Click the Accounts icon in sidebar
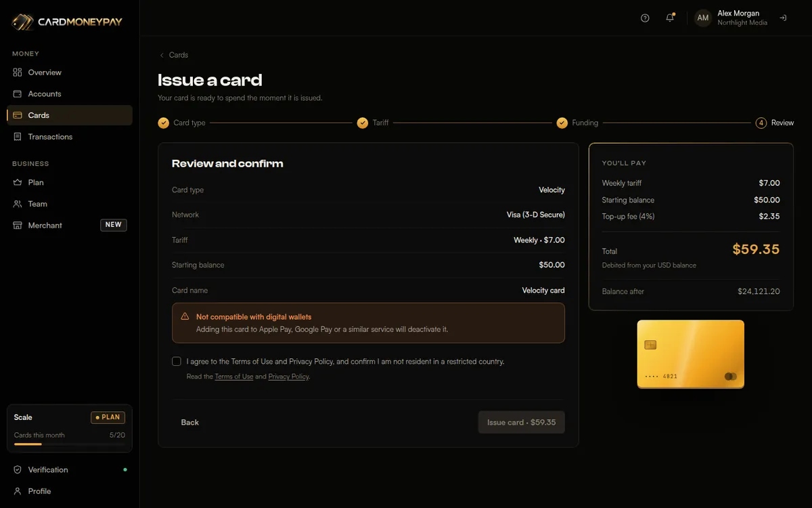This screenshot has height=508, width=812. click(x=18, y=94)
